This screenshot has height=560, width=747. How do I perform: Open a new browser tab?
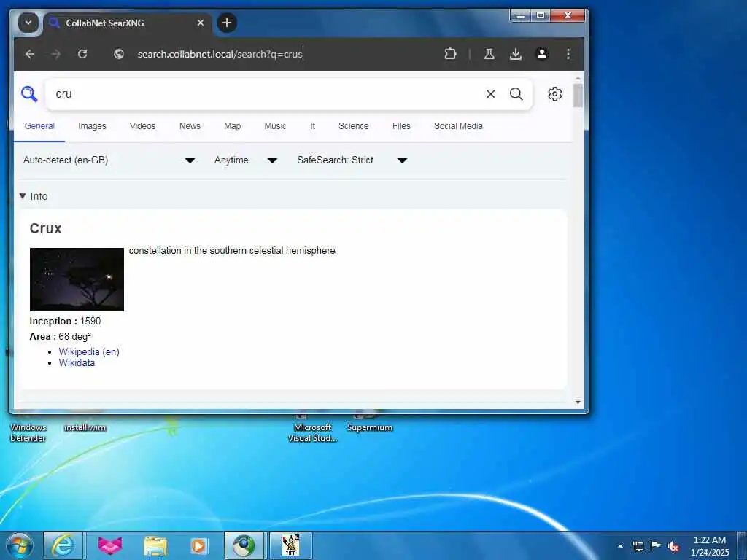227,23
